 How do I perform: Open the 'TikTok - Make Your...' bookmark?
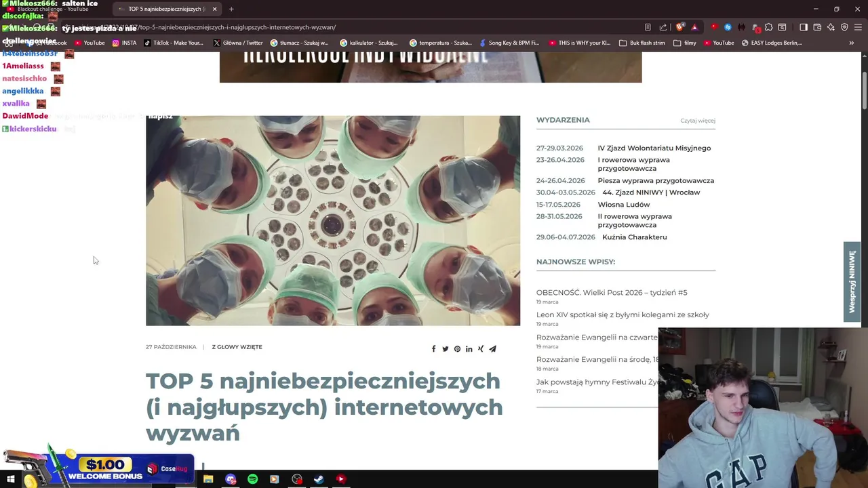tap(174, 43)
